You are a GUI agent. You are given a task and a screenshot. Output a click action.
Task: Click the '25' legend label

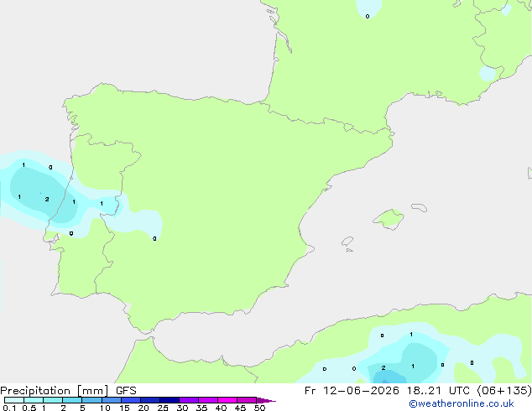pyautogui.click(x=163, y=408)
